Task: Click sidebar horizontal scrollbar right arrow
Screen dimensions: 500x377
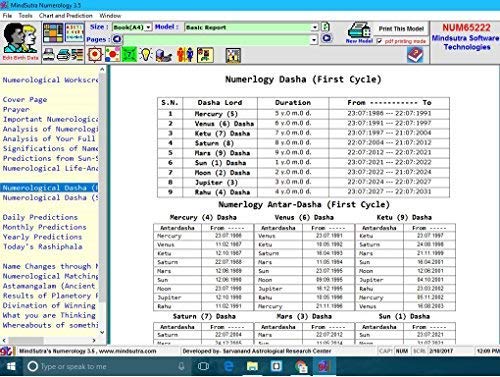Action: pyautogui.click(x=94, y=340)
